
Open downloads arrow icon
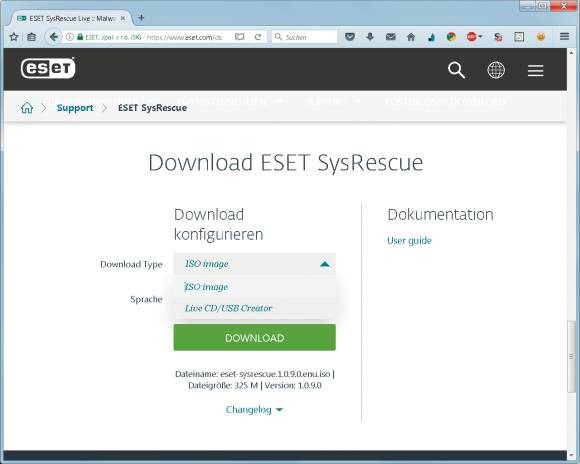click(370, 37)
